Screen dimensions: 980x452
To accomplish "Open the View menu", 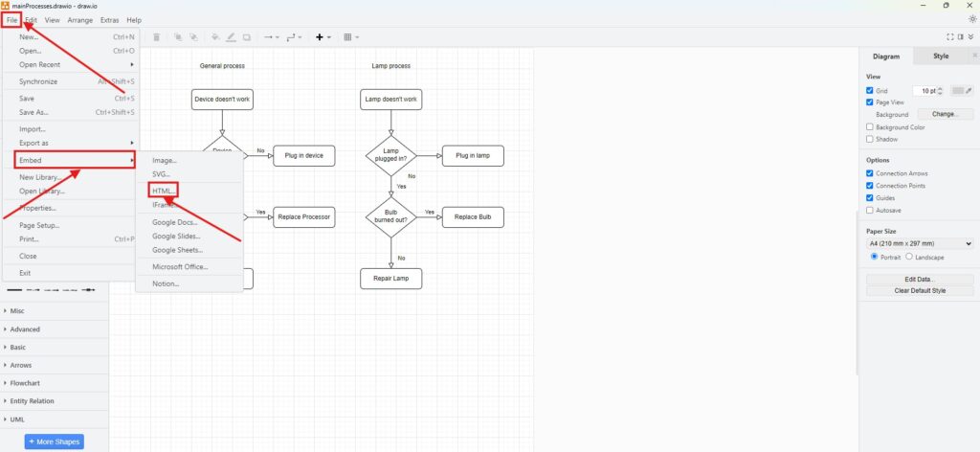I will 52,20.
